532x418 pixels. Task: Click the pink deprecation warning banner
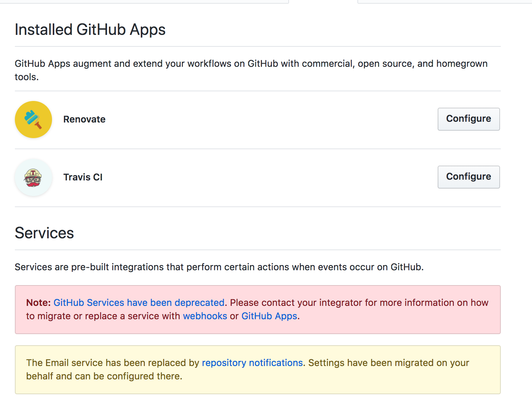258,310
